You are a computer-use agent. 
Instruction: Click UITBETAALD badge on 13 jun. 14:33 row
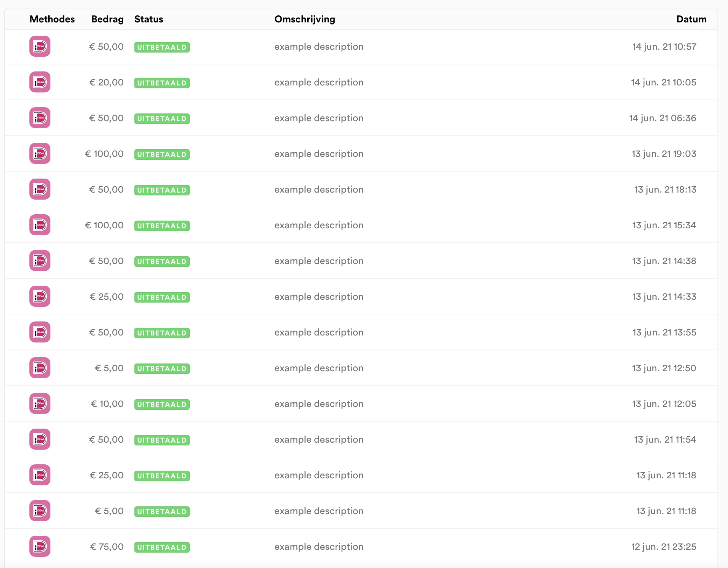tap(162, 297)
